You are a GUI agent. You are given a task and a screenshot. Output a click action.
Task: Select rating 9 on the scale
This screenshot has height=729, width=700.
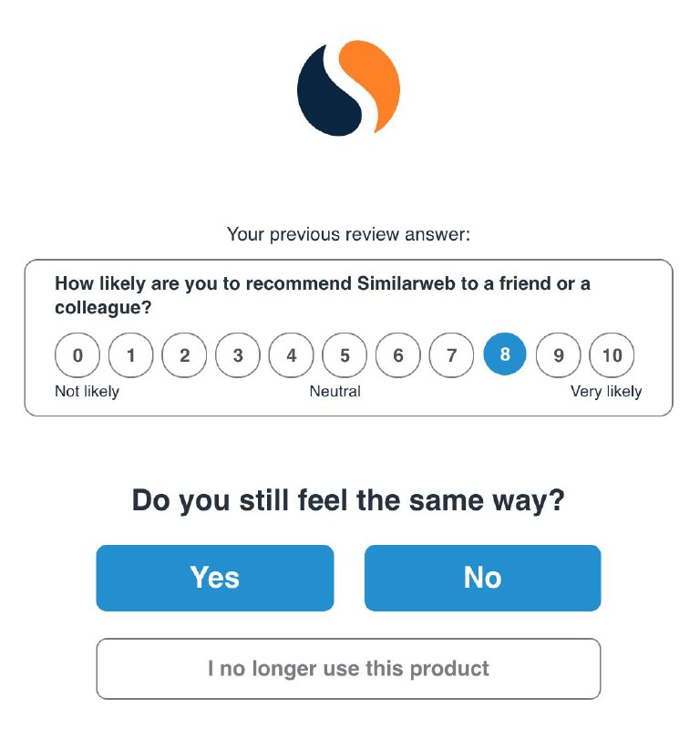coord(559,355)
